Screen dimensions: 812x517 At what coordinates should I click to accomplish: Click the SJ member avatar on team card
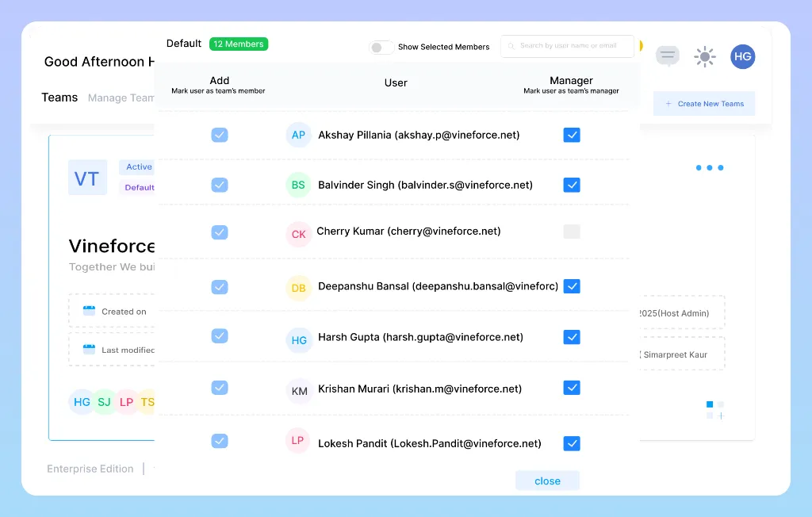click(104, 402)
